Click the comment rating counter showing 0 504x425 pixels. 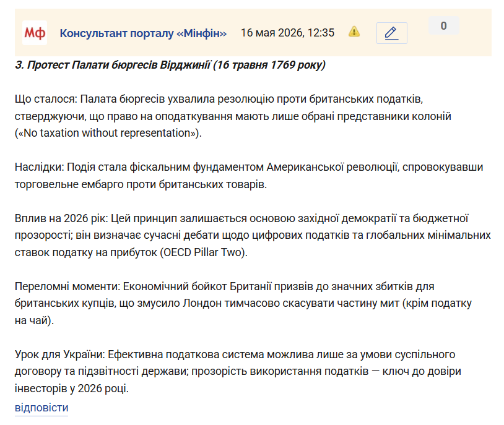[443, 26]
